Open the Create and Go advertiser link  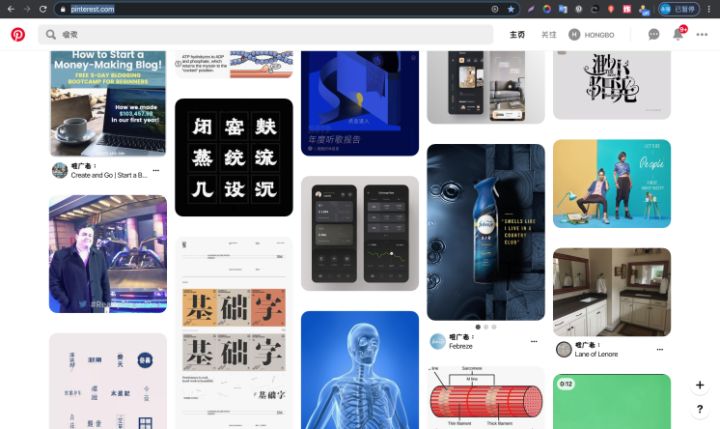(109, 175)
